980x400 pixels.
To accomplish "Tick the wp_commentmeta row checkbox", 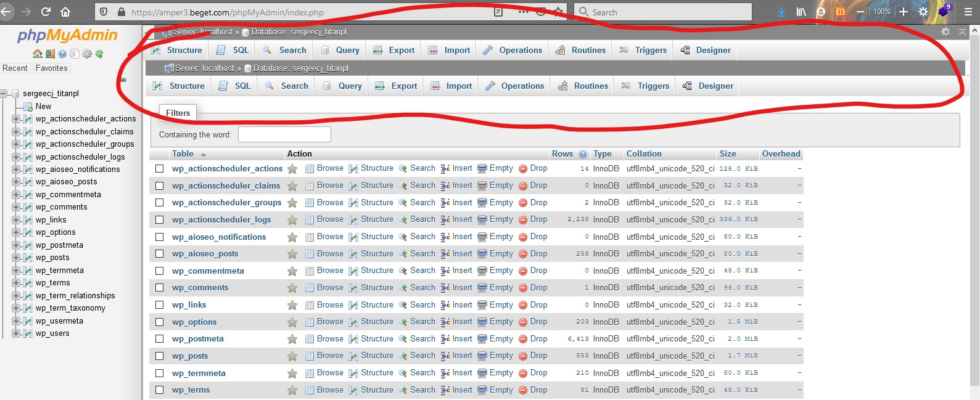I will pos(160,271).
